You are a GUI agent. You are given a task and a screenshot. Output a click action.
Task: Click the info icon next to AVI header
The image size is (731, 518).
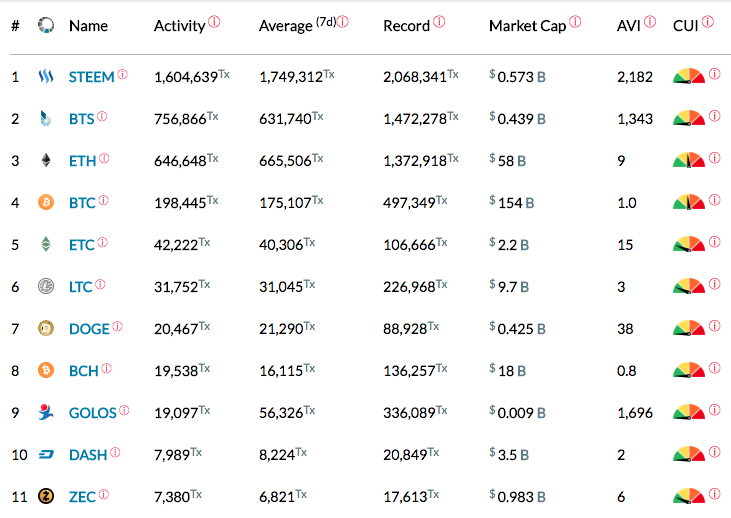coord(650,21)
